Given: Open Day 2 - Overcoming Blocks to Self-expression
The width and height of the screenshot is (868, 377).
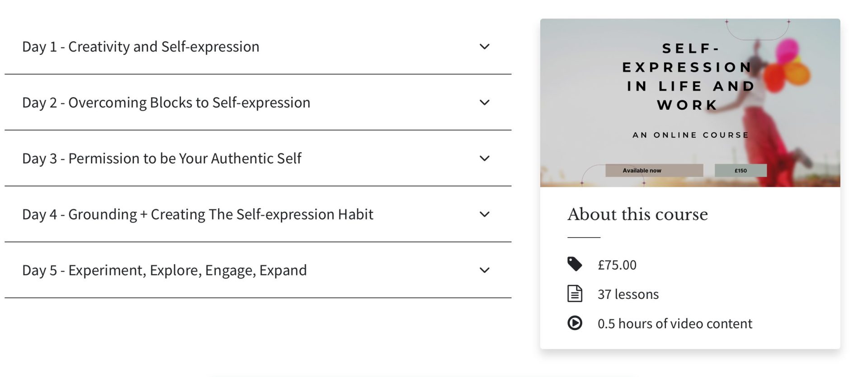Looking at the screenshot, I should [x=166, y=102].
